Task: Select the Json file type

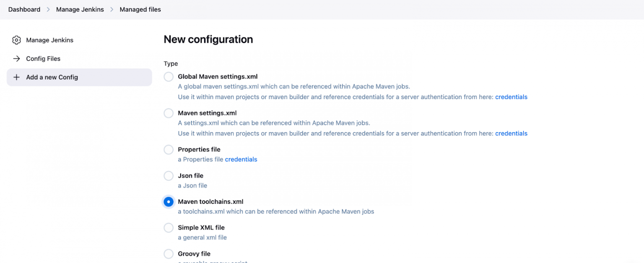Action: pos(169,176)
